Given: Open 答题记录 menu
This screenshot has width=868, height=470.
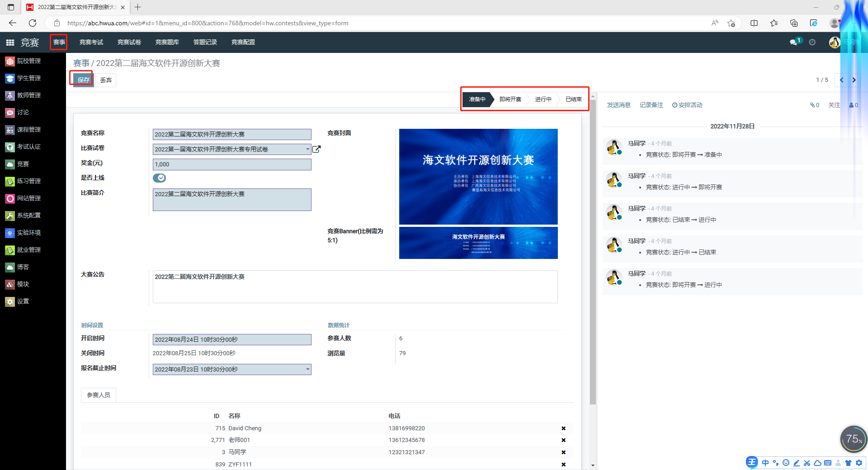Looking at the screenshot, I should [x=205, y=42].
